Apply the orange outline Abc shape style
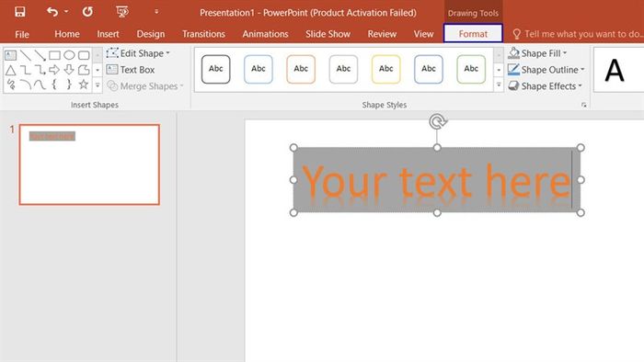Image resolution: width=644 pixels, height=362 pixels. coord(301,69)
